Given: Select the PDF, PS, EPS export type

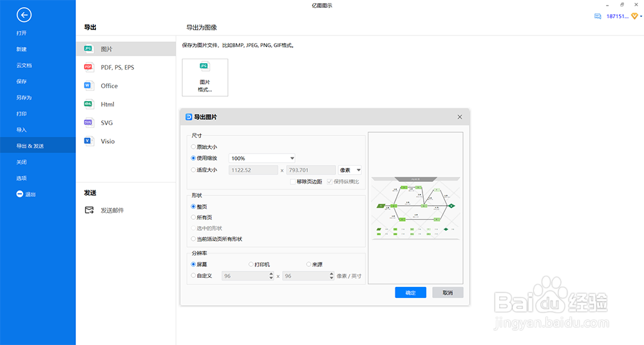Looking at the screenshot, I should 117,68.
